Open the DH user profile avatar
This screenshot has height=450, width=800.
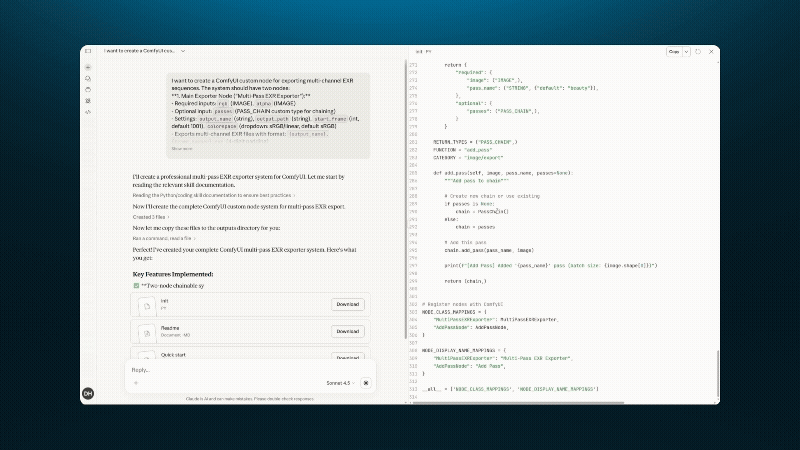click(x=88, y=393)
